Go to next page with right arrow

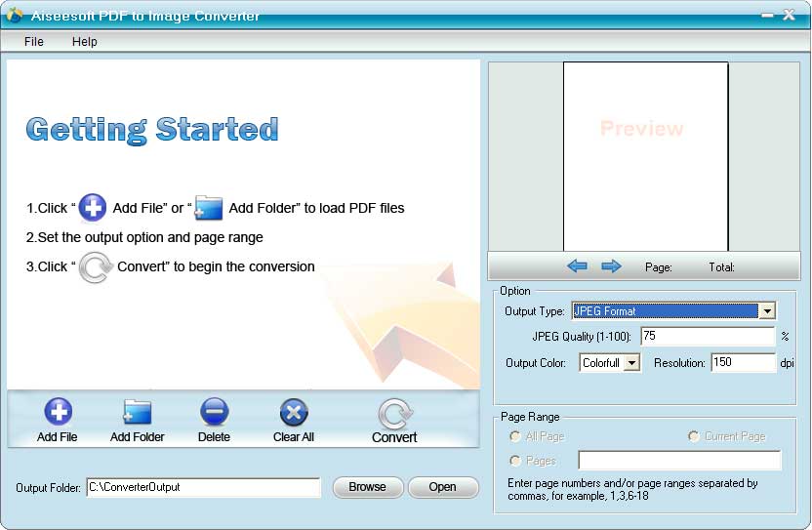611,266
